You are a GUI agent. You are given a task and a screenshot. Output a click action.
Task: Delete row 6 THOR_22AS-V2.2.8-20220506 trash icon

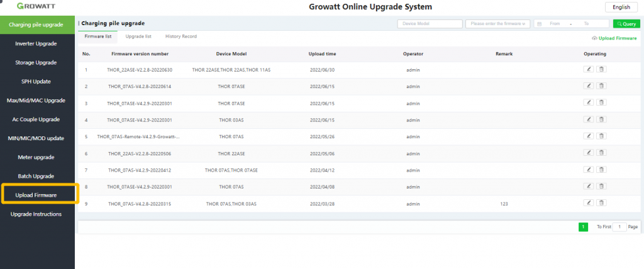point(601,152)
